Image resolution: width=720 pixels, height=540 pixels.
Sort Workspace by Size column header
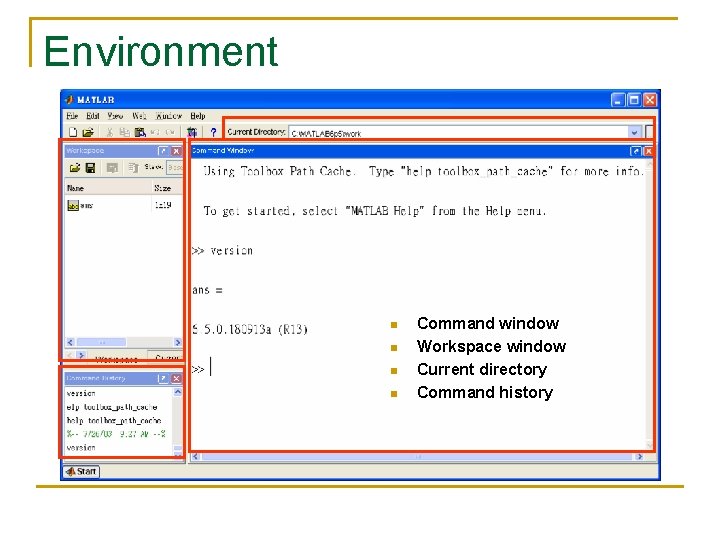pyautogui.click(x=167, y=188)
